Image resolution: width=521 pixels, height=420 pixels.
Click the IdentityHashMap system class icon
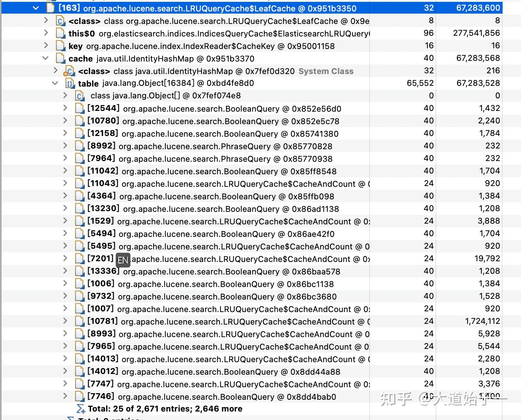pyautogui.click(x=69, y=71)
